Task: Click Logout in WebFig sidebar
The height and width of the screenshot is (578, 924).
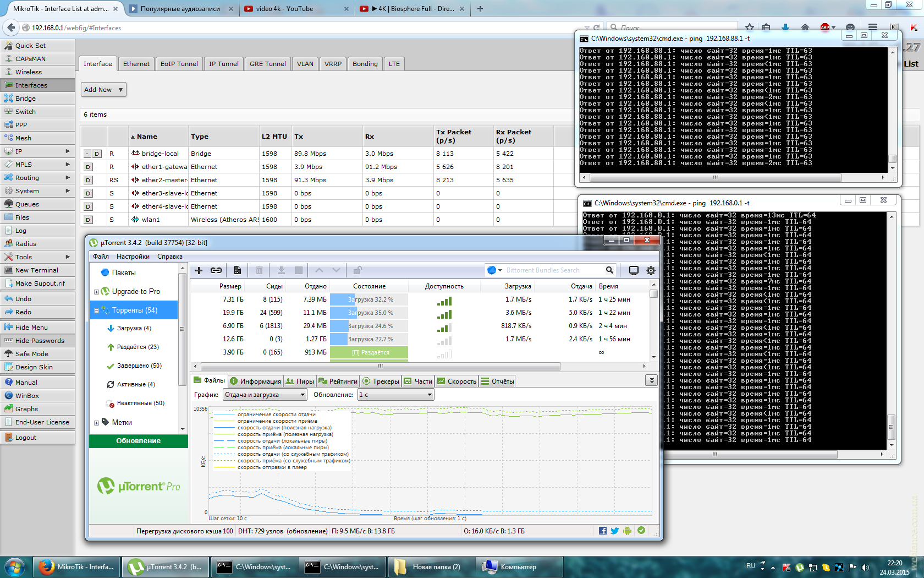Action: (x=37, y=438)
